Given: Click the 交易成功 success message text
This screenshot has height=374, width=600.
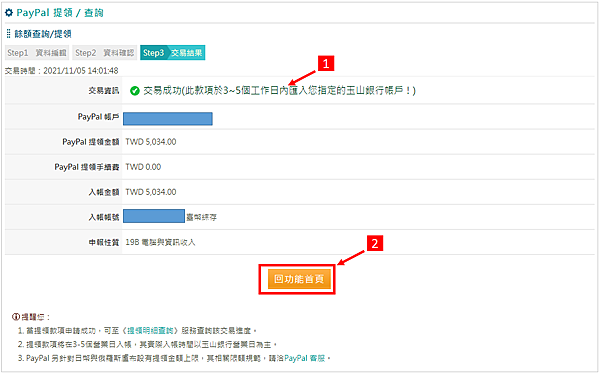Looking at the screenshot, I should click(280, 91).
